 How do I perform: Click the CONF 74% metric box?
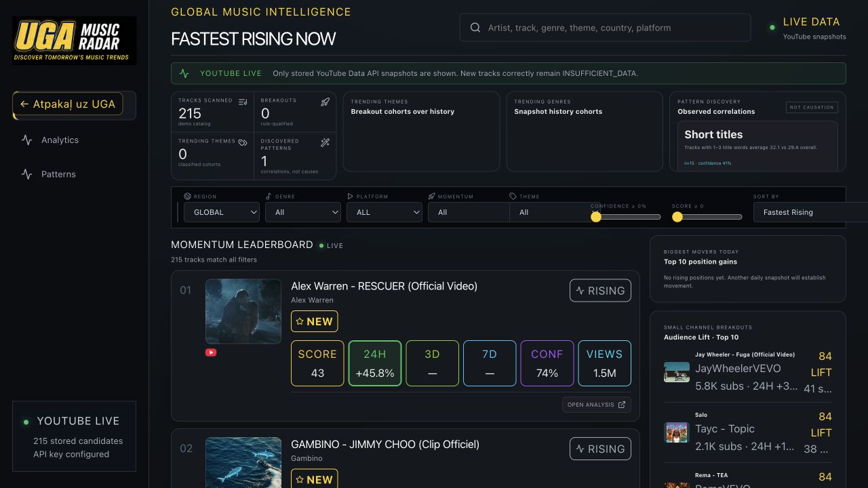click(x=547, y=363)
